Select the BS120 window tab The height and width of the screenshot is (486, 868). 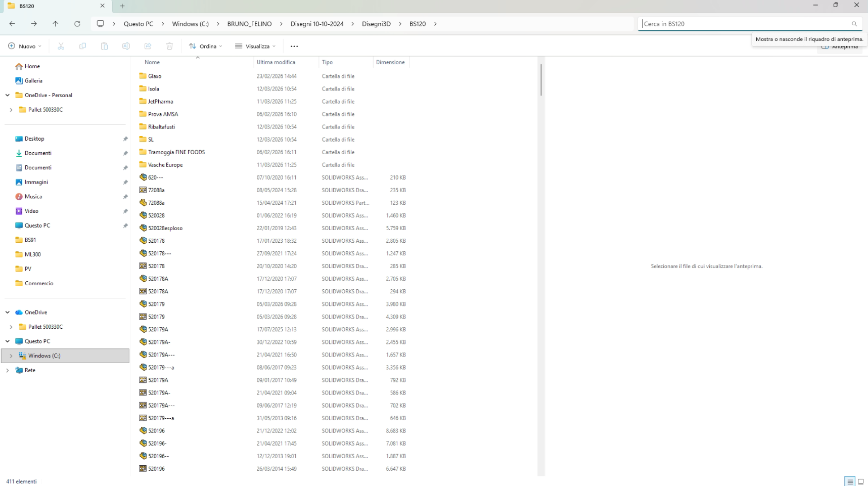coord(57,6)
